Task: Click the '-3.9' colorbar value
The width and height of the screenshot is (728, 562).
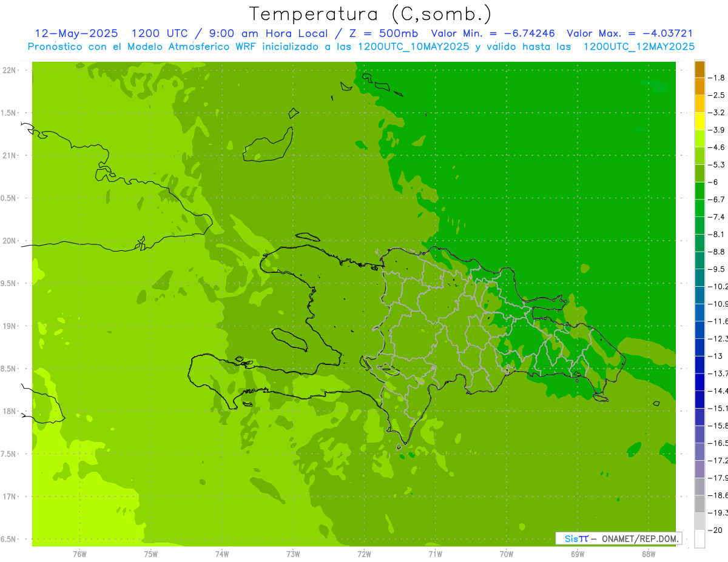Action: [716, 130]
